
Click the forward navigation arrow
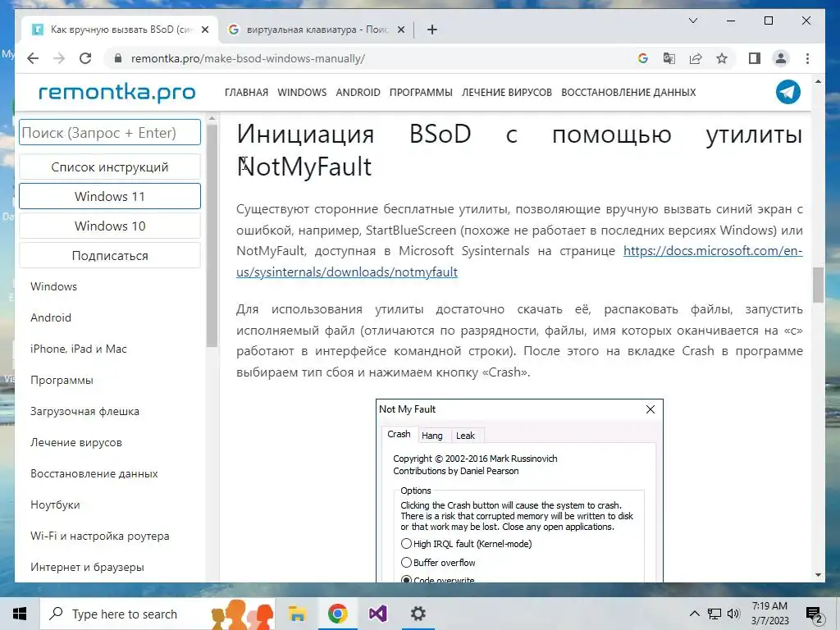tap(59, 58)
